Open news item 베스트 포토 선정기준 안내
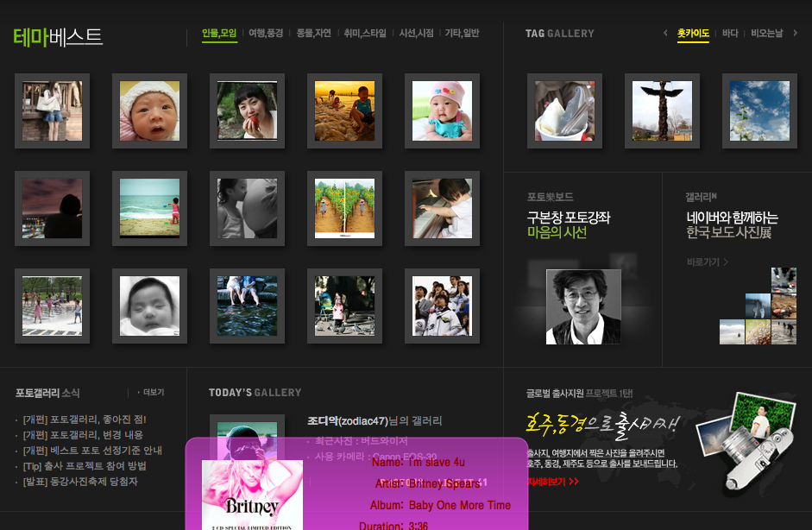 [x=92, y=451]
